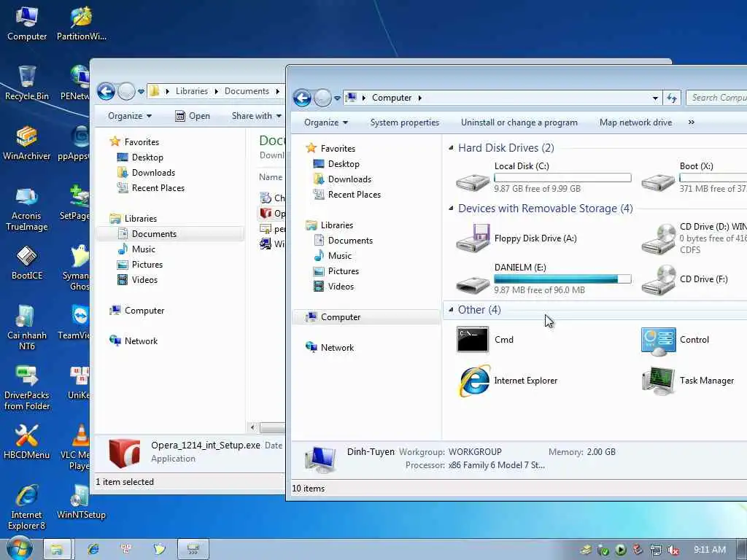Open DriverPacks from Folder desktop shortcut

click(27, 388)
